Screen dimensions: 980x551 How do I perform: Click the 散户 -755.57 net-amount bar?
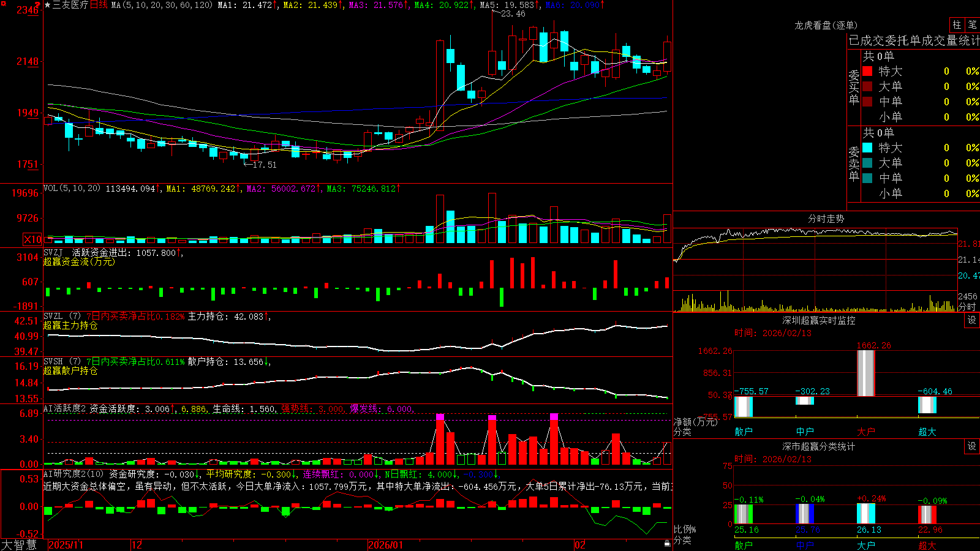pyautogui.click(x=743, y=407)
